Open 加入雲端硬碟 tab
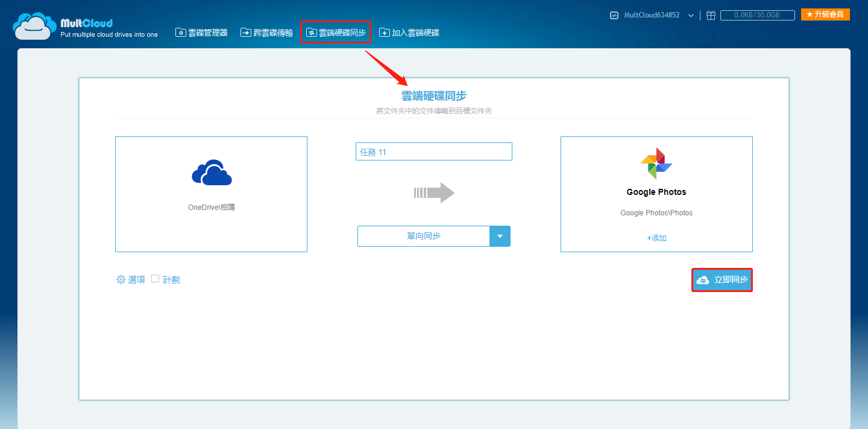 [x=409, y=33]
